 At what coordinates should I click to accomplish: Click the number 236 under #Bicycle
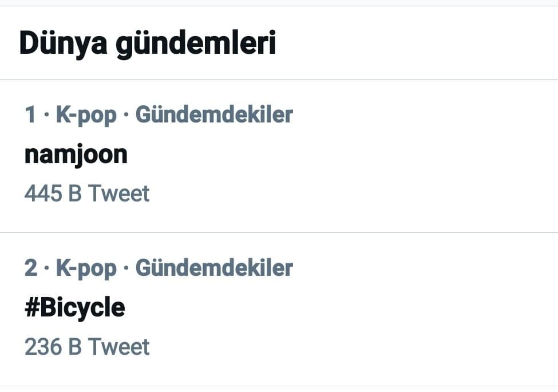click(x=43, y=347)
